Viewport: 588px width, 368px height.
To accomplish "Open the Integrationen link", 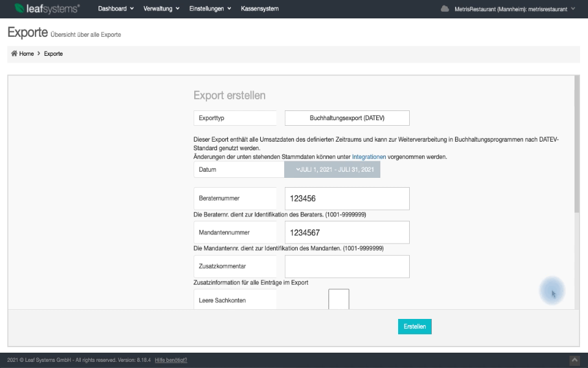I will point(369,156).
